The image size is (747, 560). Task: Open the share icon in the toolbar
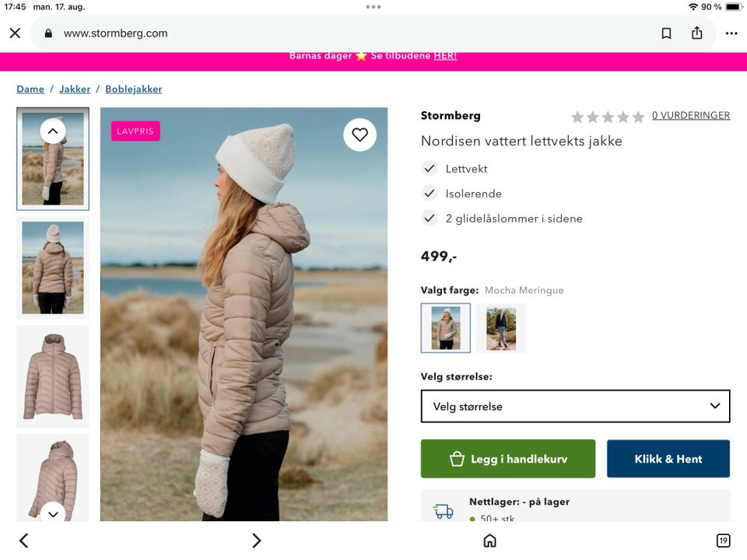(697, 33)
